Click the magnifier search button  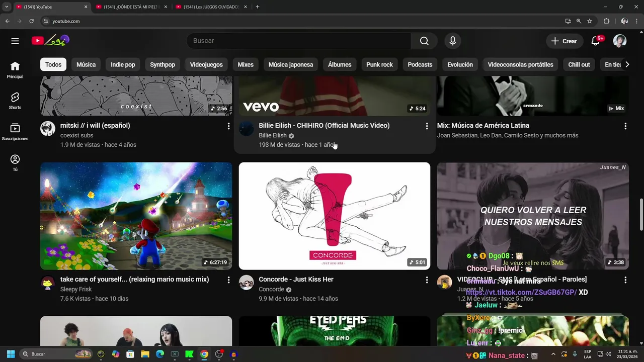424,41
